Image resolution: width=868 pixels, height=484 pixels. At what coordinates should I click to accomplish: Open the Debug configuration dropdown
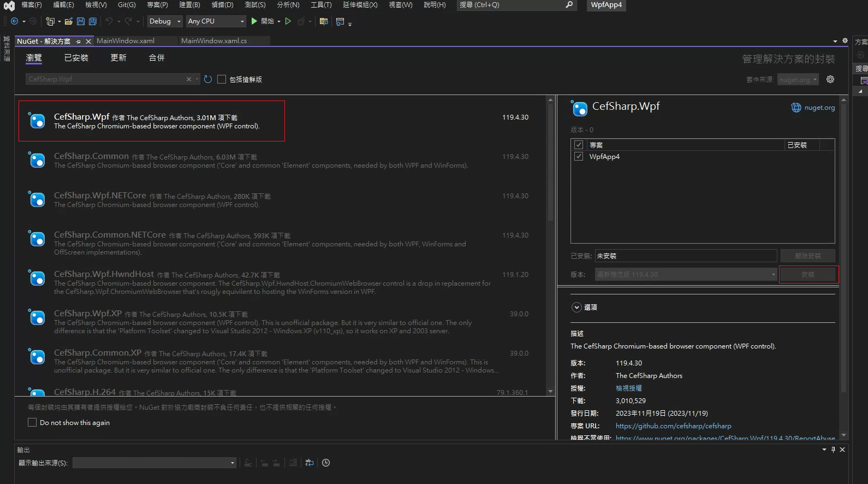click(165, 21)
